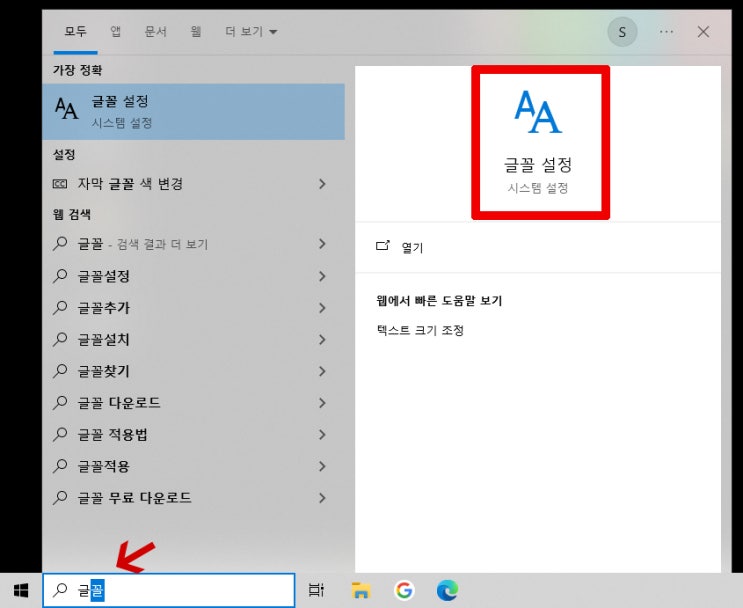Switch to the 모두 tab

pos(75,32)
